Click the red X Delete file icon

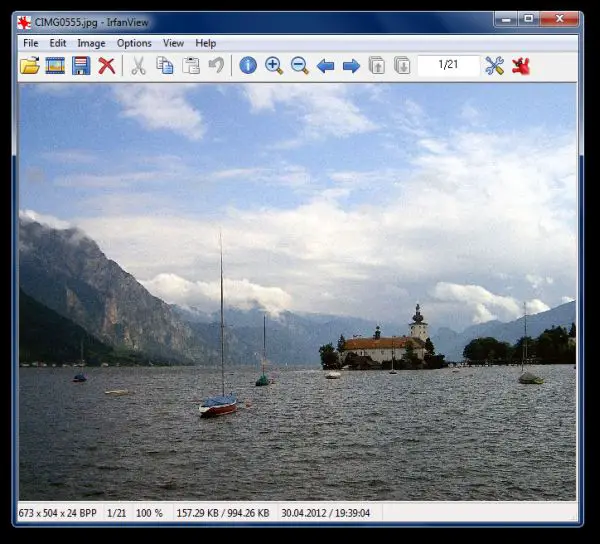(x=107, y=65)
